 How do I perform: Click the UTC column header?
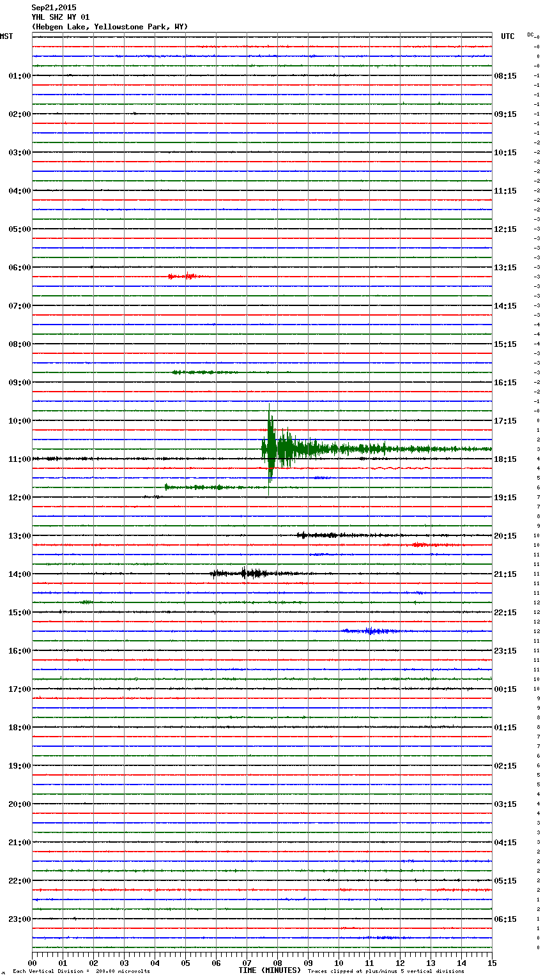click(x=508, y=36)
